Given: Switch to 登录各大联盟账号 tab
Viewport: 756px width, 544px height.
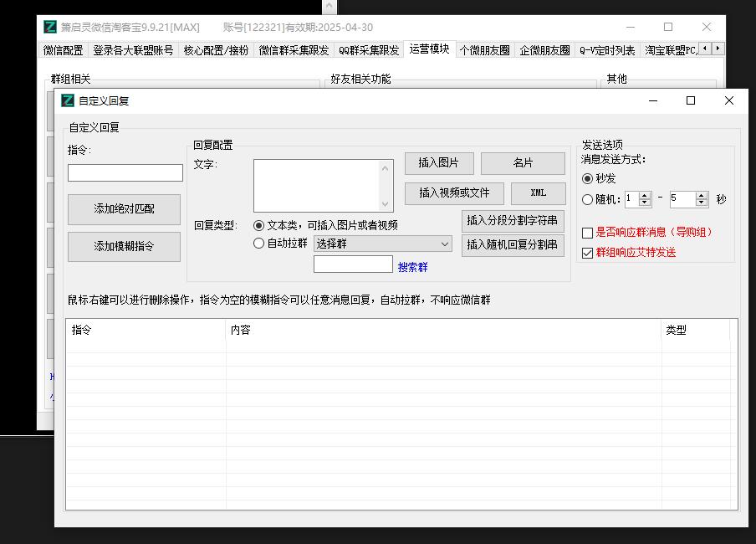Looking at the screenshot, I should (x=133, y=50).
